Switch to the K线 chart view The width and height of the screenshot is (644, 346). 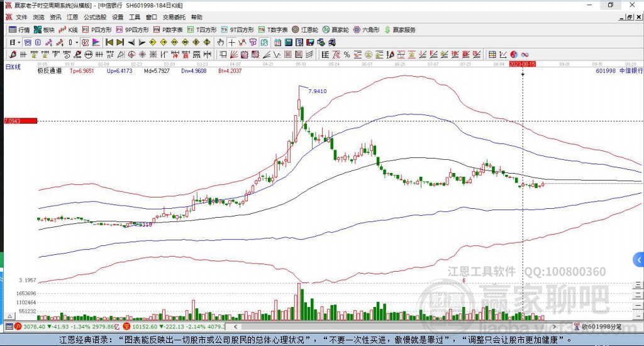pyautogui.click(x=68, y=30)
